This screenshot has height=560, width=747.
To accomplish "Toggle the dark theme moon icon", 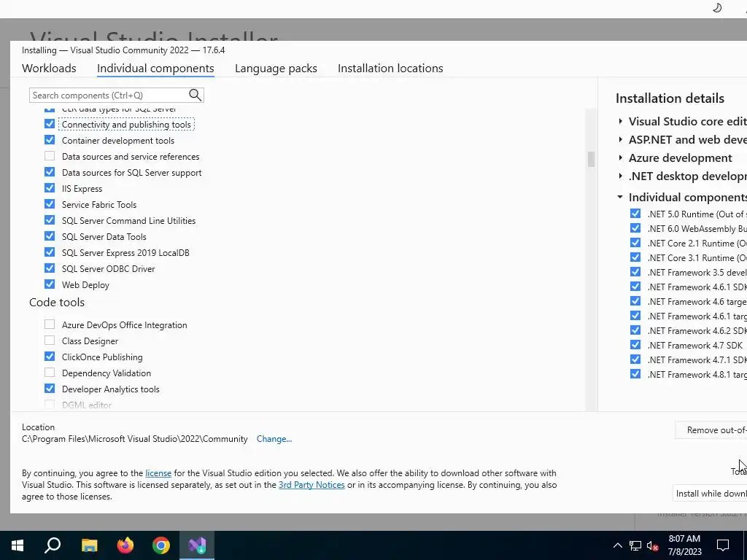I will [x=717, y=8].
